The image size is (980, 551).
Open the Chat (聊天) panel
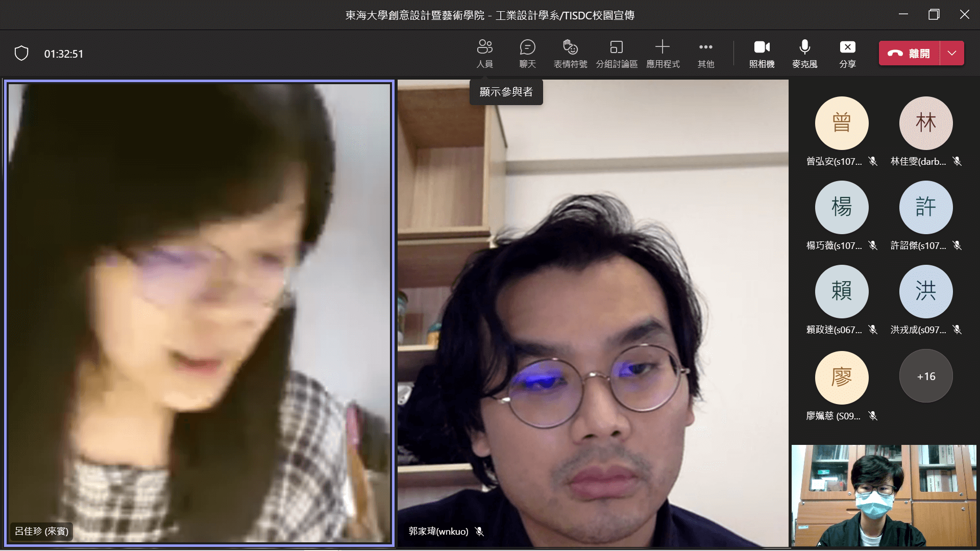pos(527,53)
